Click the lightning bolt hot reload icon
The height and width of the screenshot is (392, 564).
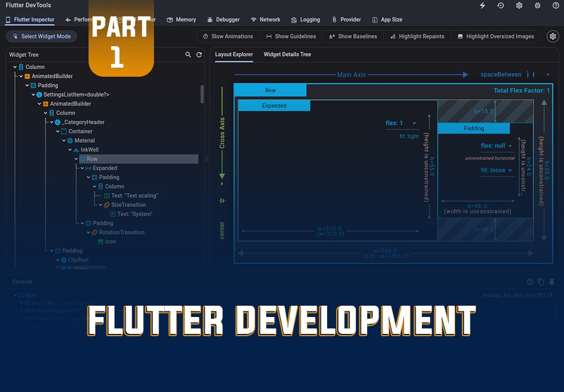(482, 6)
